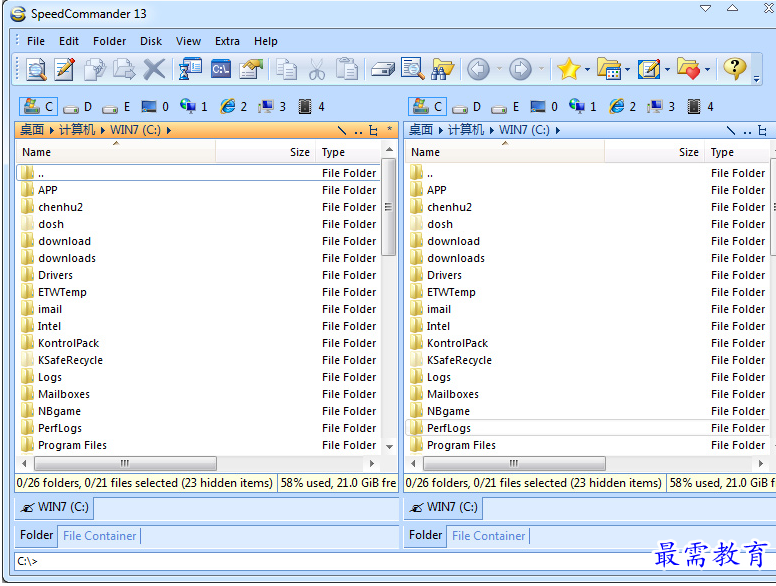Select drive D in the left panel
The image size is (776, 586).
tap(78, 107)
